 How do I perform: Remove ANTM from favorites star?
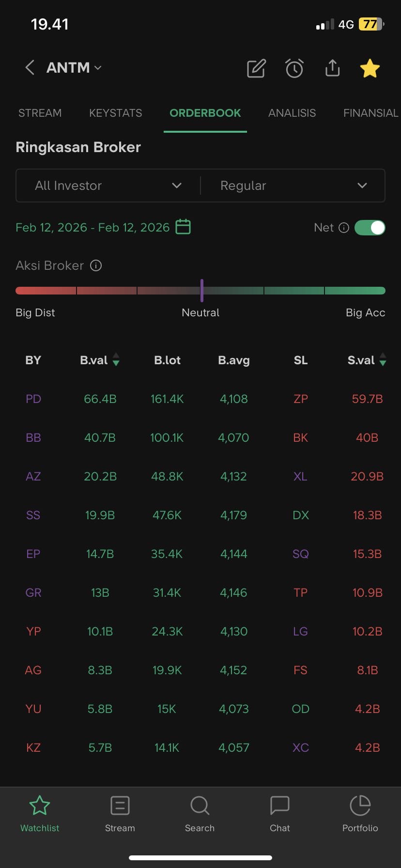[370, 68]
